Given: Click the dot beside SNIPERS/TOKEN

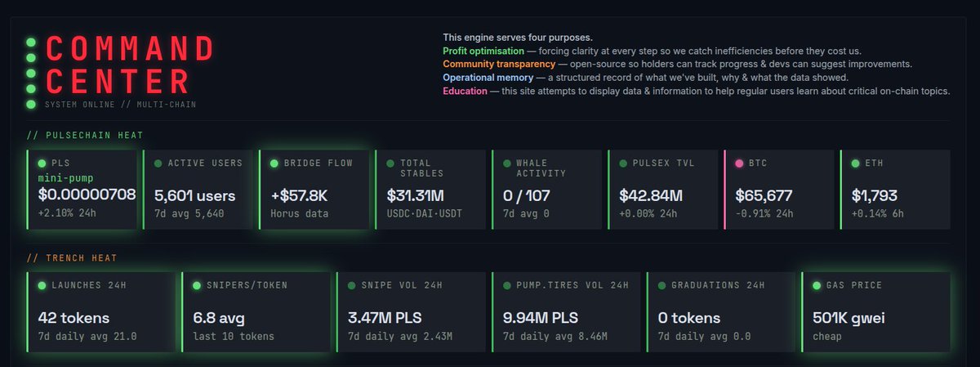Looking at the screenshot, I should (x=198, y=286).
